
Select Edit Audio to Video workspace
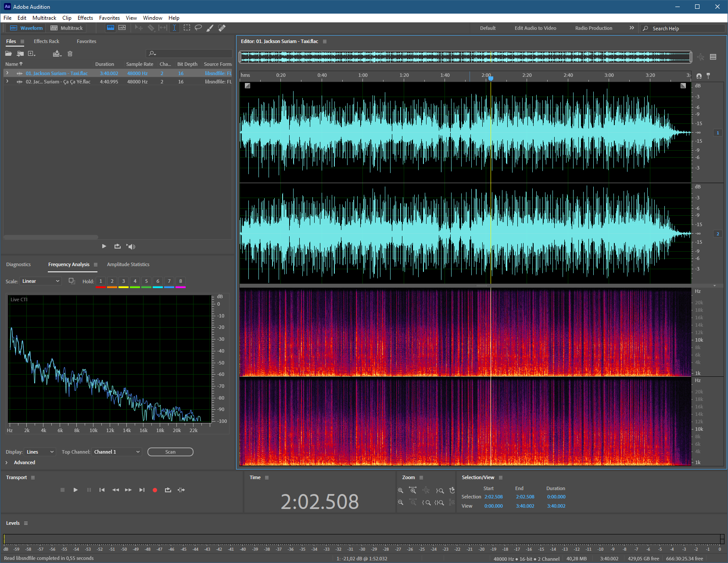tap(535, 28)
